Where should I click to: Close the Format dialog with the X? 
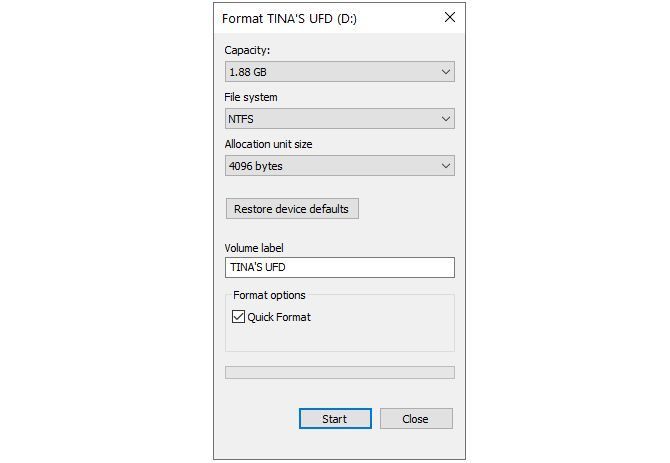[450, 17]
